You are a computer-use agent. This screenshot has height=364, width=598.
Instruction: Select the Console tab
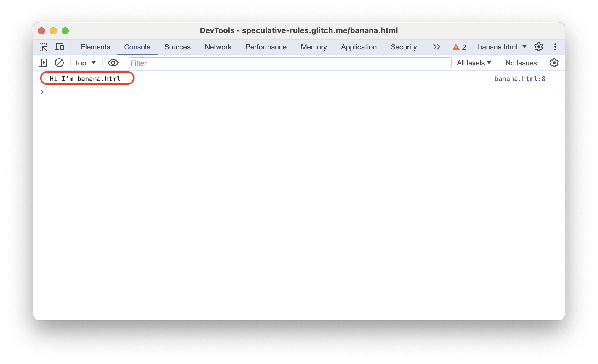tap(137, 47)
